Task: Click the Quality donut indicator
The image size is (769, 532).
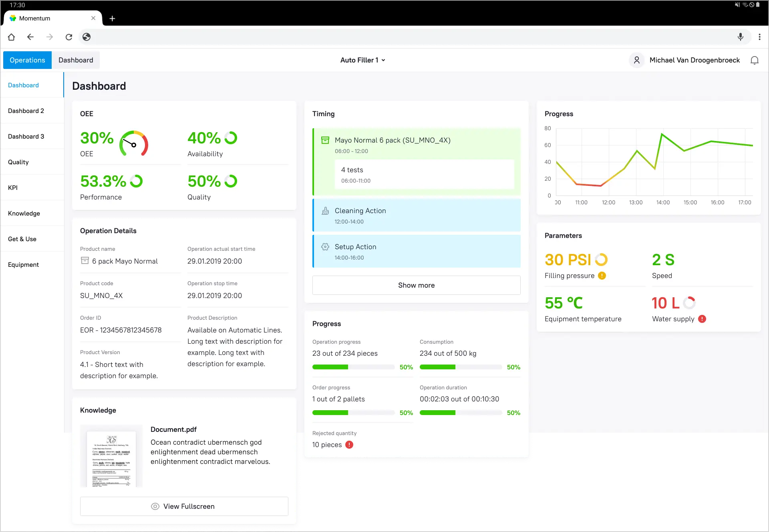Action: pos(231,181)
